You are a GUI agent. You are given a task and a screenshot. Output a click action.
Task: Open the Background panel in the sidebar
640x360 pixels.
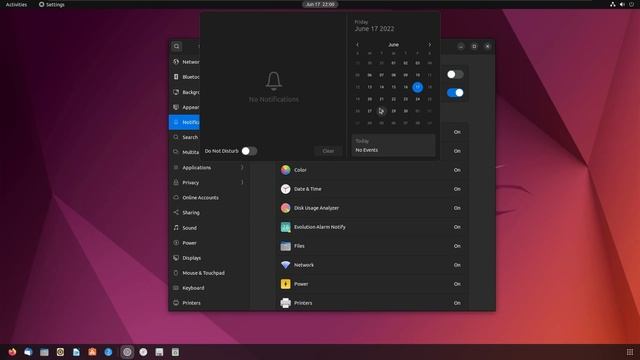tap(184, 92)
